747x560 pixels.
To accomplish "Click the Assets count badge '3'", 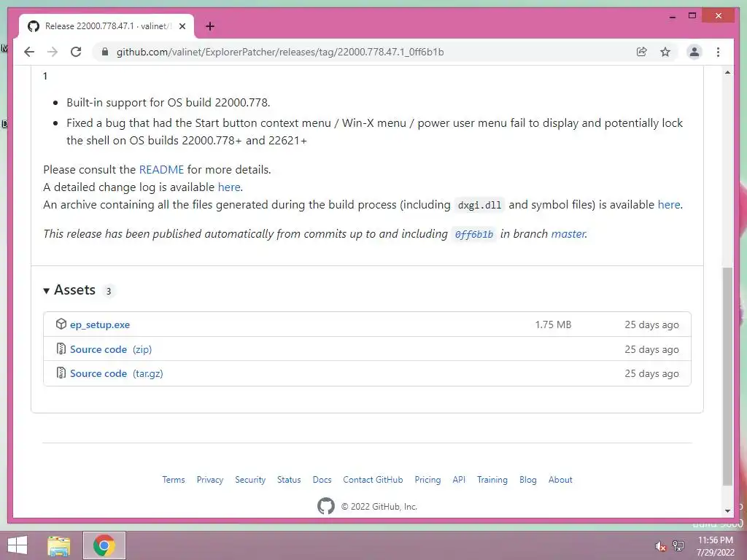I will [x=109, y=291].
